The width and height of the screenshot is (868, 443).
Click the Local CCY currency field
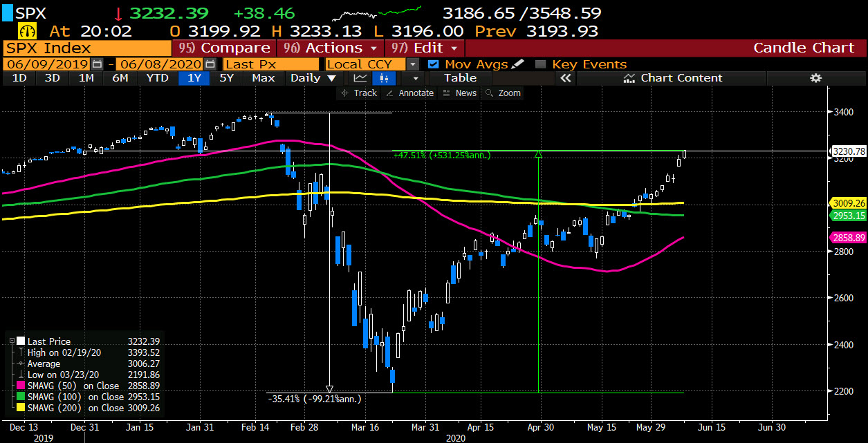point(365,64)
